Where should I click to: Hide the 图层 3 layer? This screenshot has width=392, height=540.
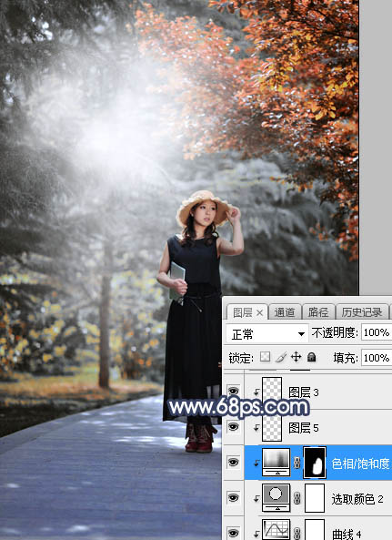(233, 392)
